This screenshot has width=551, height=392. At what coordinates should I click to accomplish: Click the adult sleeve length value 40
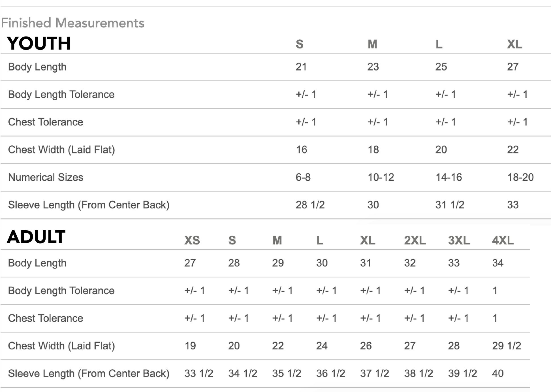(x=497, y=374)
